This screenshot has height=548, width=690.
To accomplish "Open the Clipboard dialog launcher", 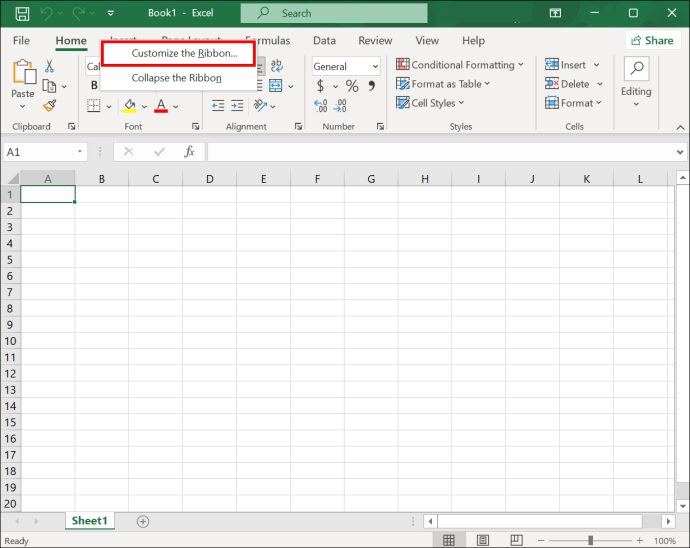I will point(71,127).
